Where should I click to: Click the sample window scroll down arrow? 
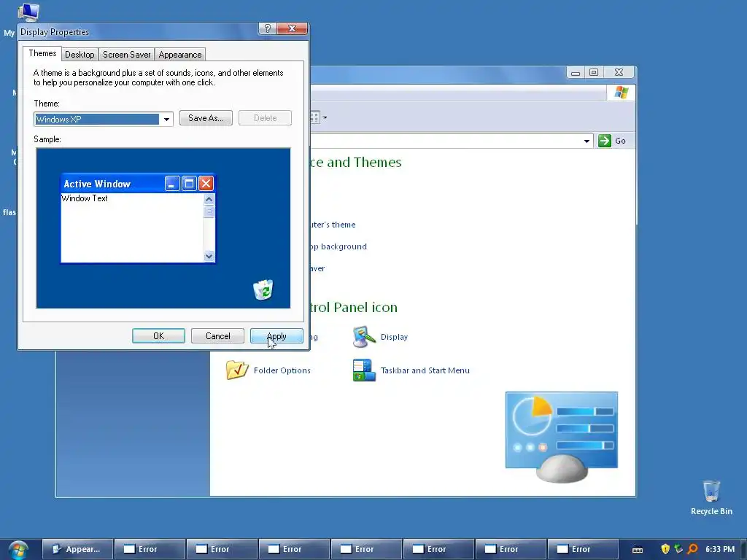(209, 256)
